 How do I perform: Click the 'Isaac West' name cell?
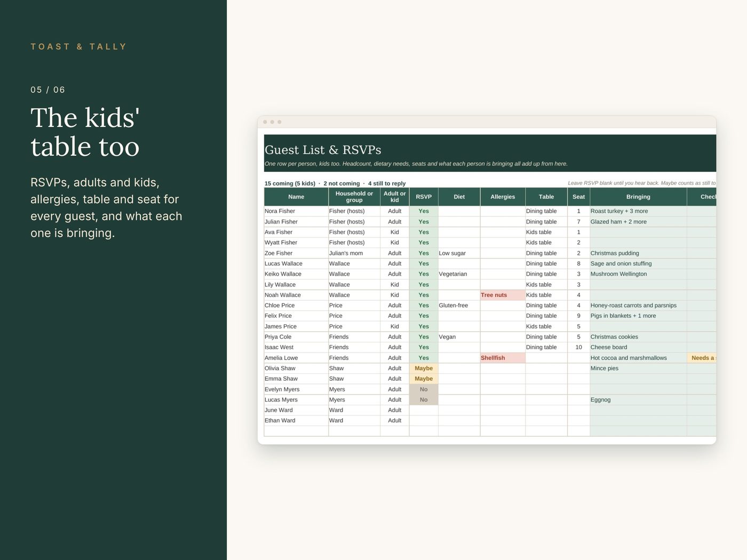coord(296,347)
